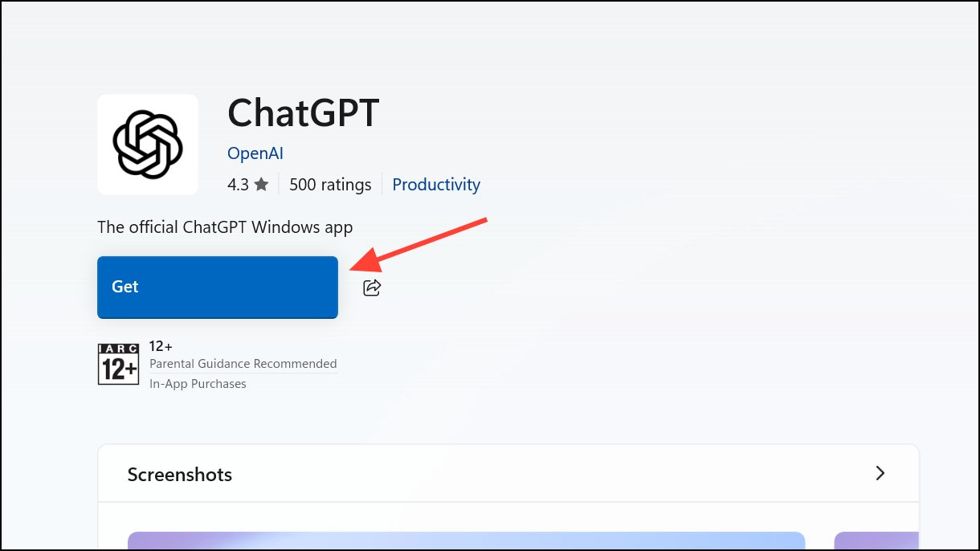Screen dimensions: 980x551
Task: Click the Get button to install ChatGPT
Action: tap(217, 287)
